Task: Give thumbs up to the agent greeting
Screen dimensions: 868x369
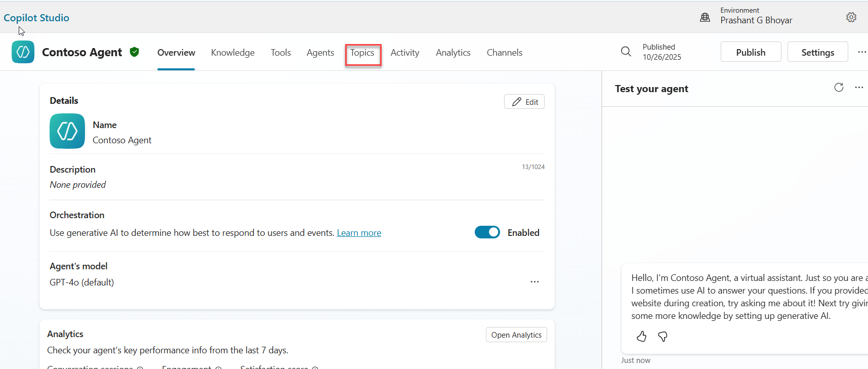Action: 641,337
